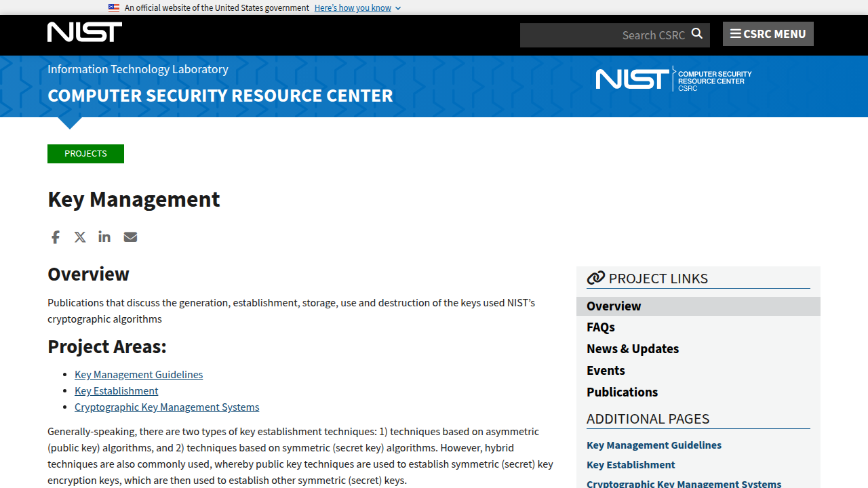868x488 pixels.
Task: Open the CSRC MENU
Action: click(768, 33)
